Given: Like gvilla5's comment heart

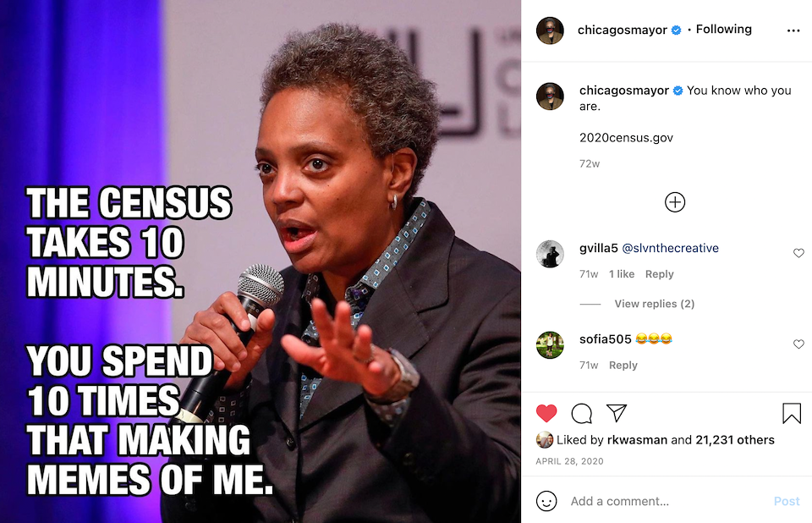Looking at the screenshot, I should click(798, 253).
